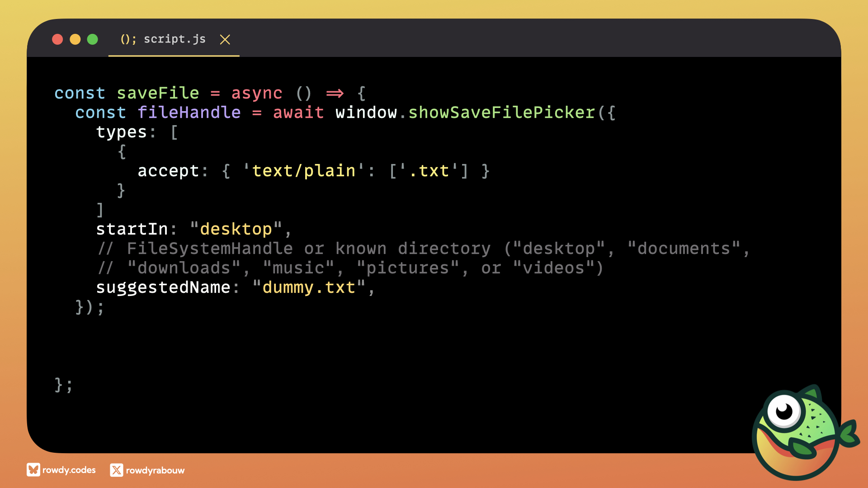
Task: Select the script.js tab
Action: pyautogui.click(x=175, y=39)
